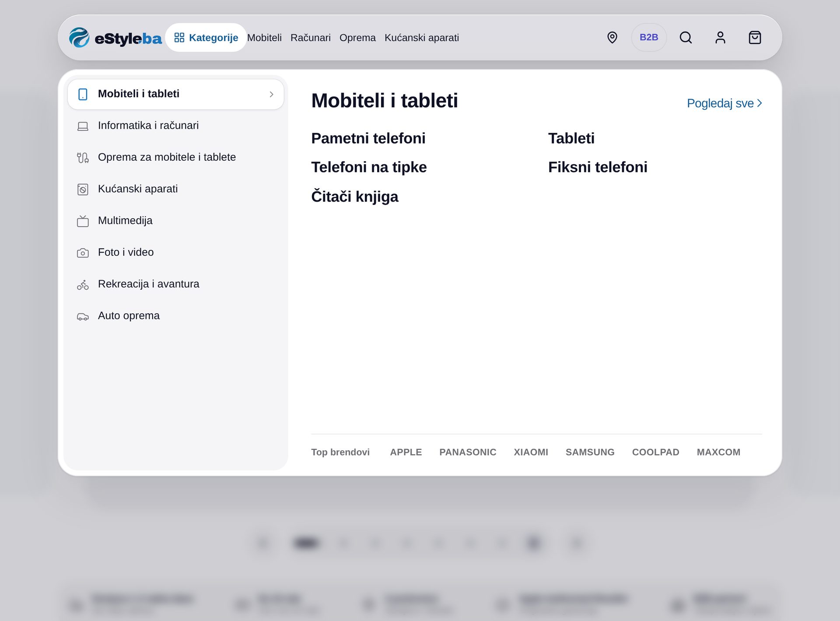Open the shopping bag cart icon
This screenshot has height=621, width=840.
[755, 38]
